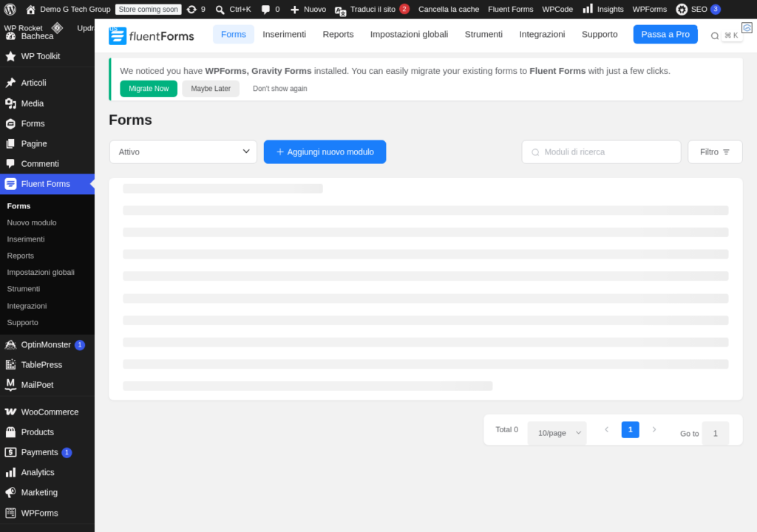
Task: Focus the Moduli di ricerca search field
Action: (x=601, y=151)
